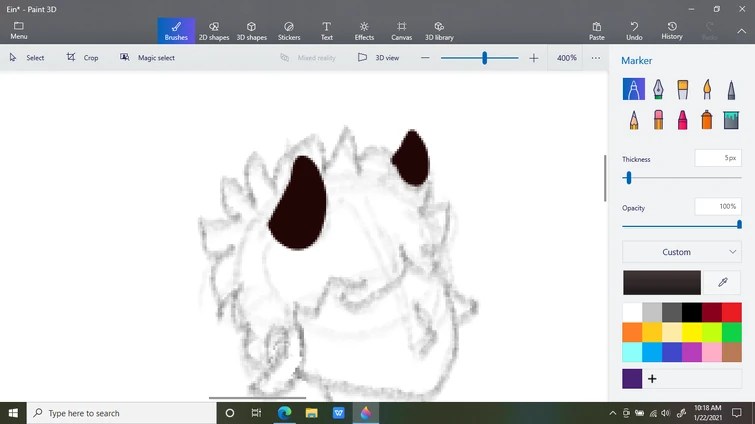Activate the Magic select tool
This screenshot has height=424, width=755.
pyautogui.click(x=147, y=58)
